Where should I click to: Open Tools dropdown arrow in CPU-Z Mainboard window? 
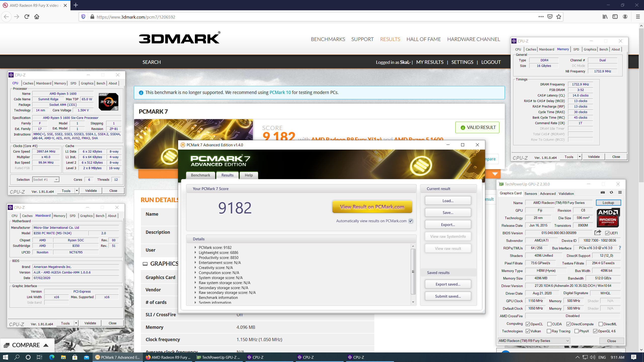(76, 323)
